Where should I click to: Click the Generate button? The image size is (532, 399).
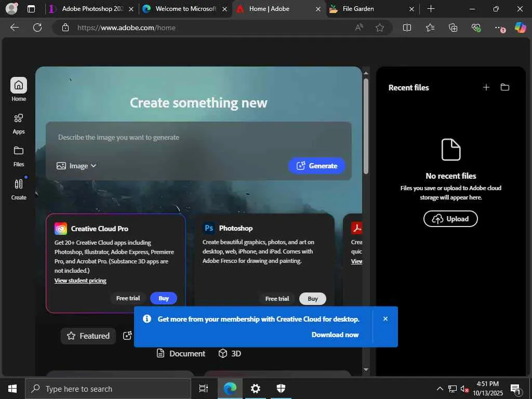pyautogui.click(x=316, y=166)
